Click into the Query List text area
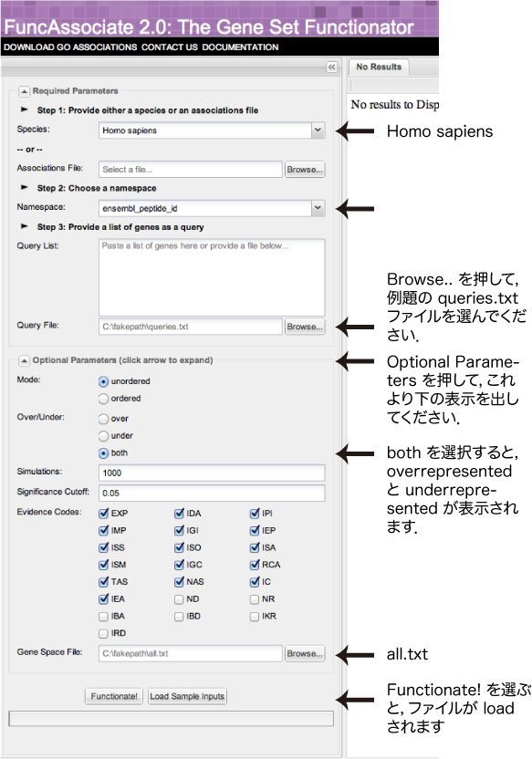 click(212, 277)
